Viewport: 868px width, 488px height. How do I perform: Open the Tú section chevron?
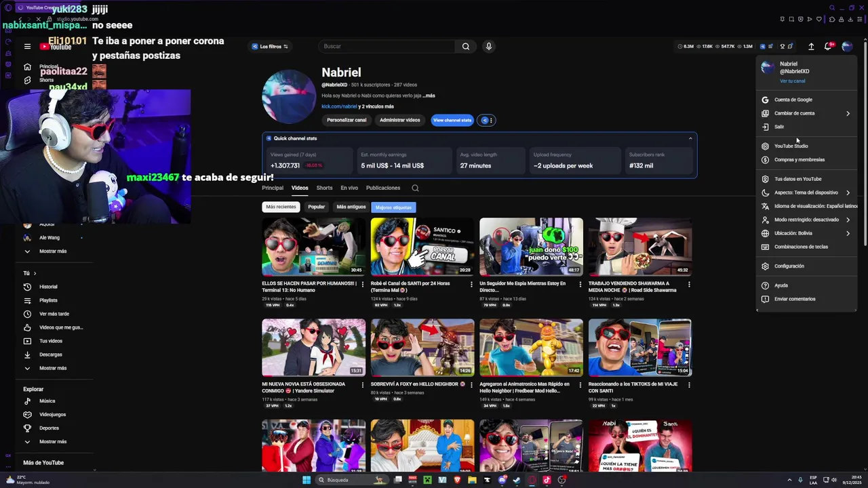click(x=35, y=273)
